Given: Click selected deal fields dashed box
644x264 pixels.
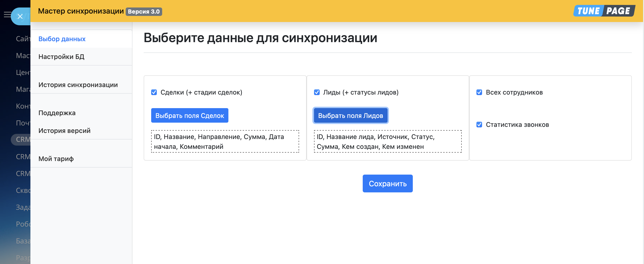Looking at the screenshot, I should pos(225,142).
